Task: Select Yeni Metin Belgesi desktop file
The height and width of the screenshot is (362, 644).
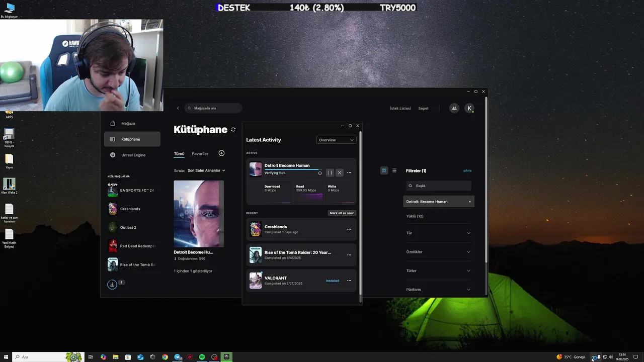Action: pos(9,238)
